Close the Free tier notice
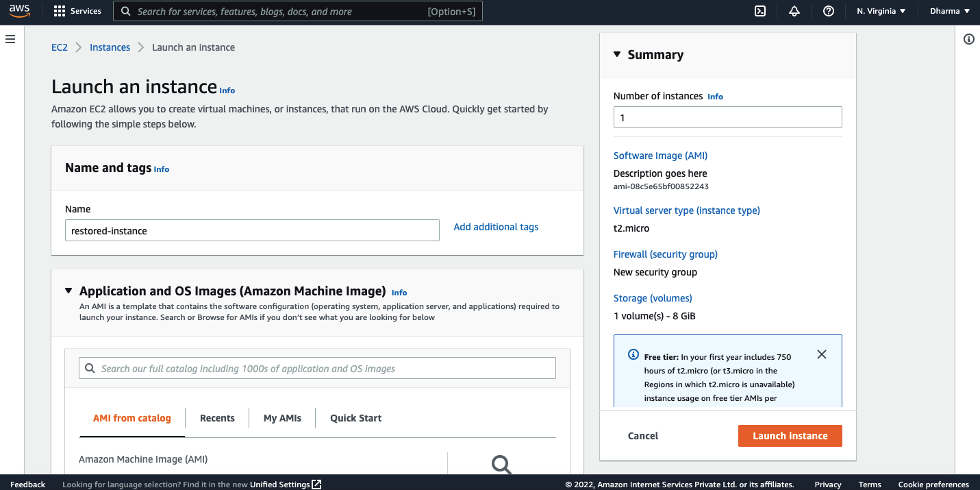Viewport: 980px width, 490px height. tap(822, 354)
